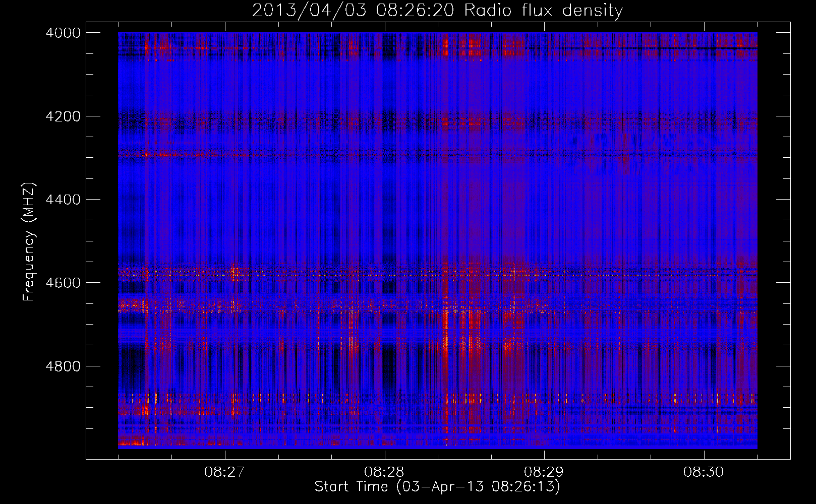Click the 08:30 time tick label
This screenshot has height=504, width=816.
(x=704, y=472)
